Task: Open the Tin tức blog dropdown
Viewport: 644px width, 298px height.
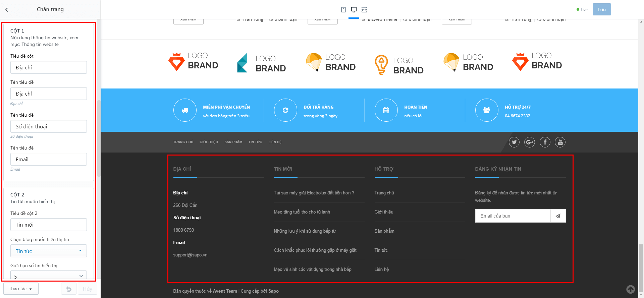Action: click(49, 251)
